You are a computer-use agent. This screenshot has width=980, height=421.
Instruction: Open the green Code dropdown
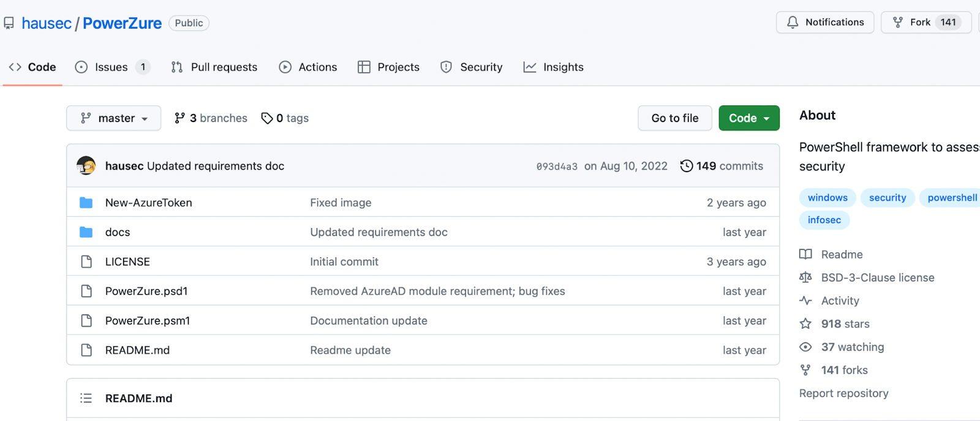point(748,118)
